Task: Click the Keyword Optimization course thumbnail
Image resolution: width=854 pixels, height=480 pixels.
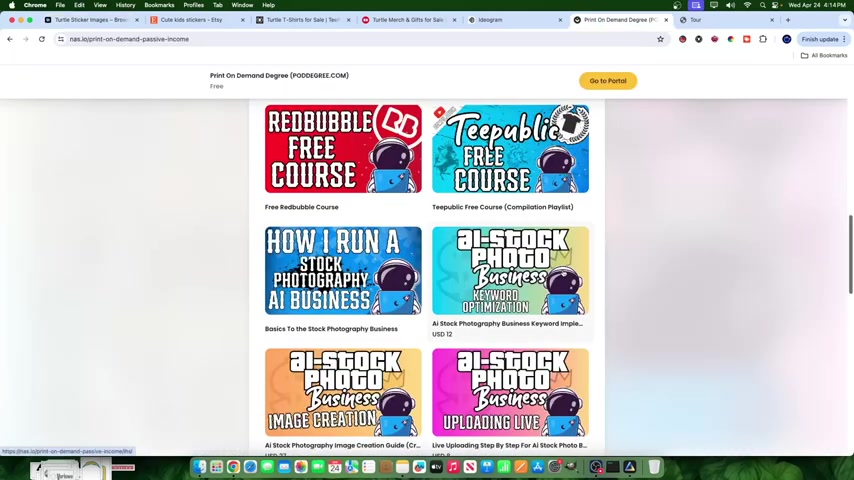Action: (x=510, y=271)
